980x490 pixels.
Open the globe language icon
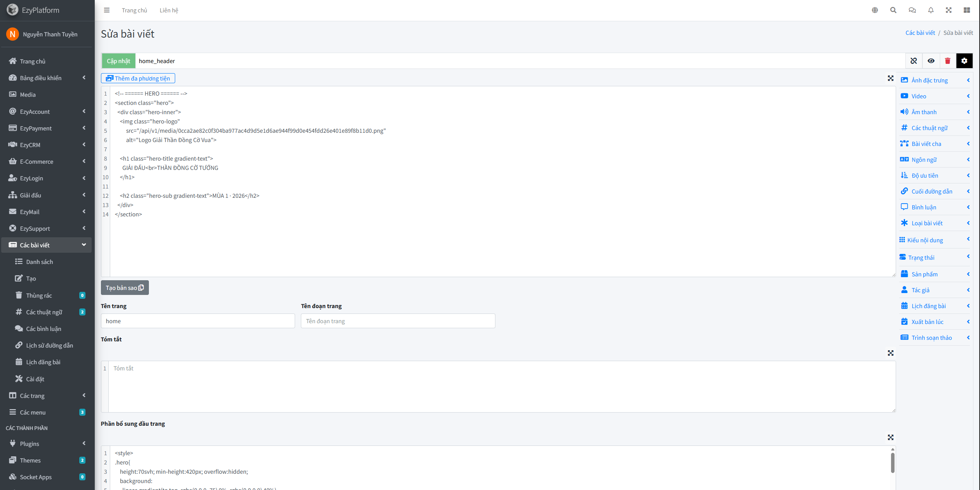coord(875,10)
